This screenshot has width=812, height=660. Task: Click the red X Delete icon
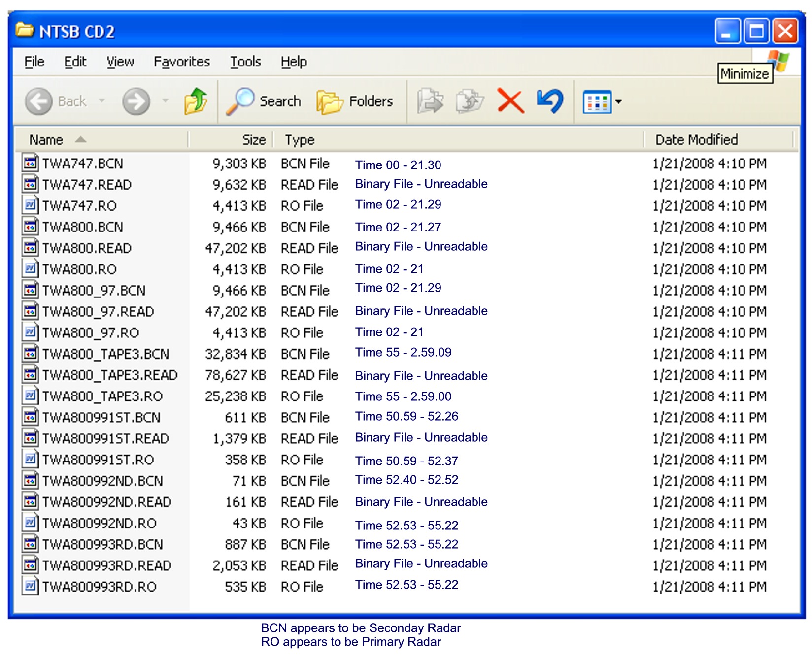coord(510,101)
